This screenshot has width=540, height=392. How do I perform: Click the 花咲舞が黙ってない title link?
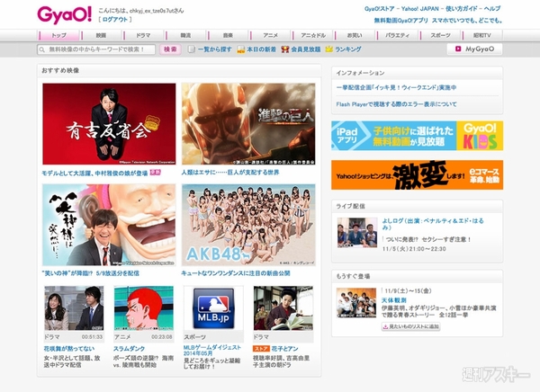(x=69, y=349)
